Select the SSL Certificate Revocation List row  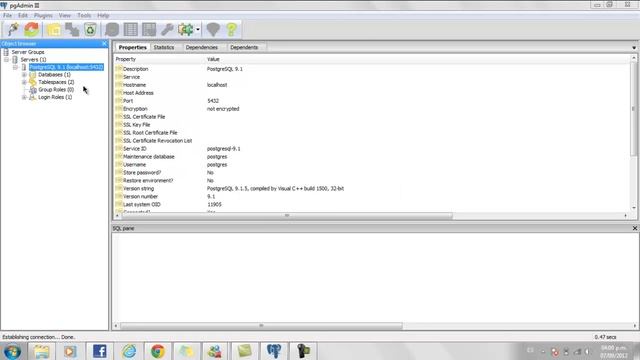372,141
